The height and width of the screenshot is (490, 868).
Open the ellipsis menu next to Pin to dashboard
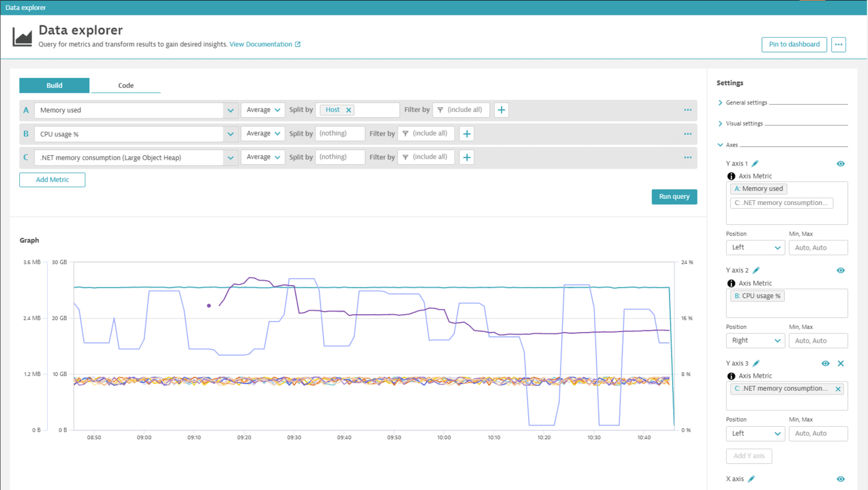tap(838, 44)
